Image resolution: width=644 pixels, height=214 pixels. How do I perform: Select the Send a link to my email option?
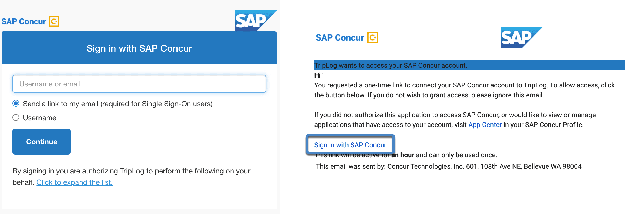16,104
